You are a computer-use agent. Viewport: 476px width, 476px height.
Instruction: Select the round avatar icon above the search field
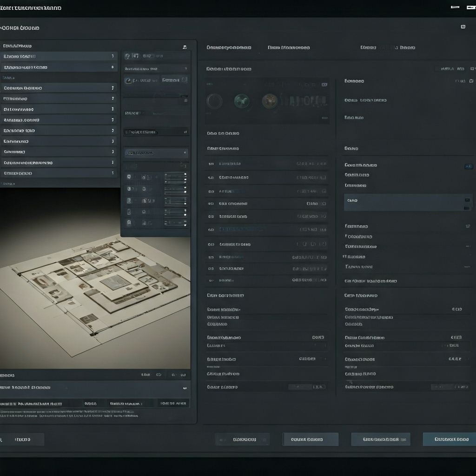click(x=127, y=56)
